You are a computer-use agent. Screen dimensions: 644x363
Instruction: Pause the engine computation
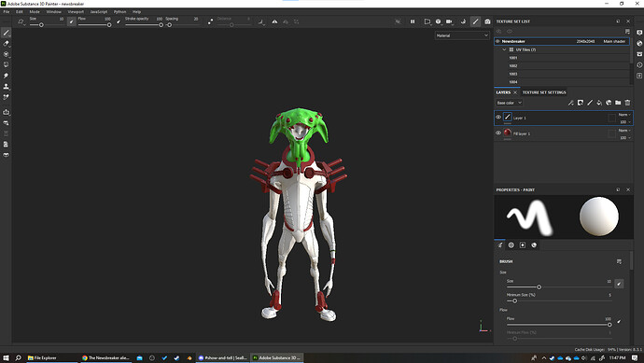click(x=413, y=21)
